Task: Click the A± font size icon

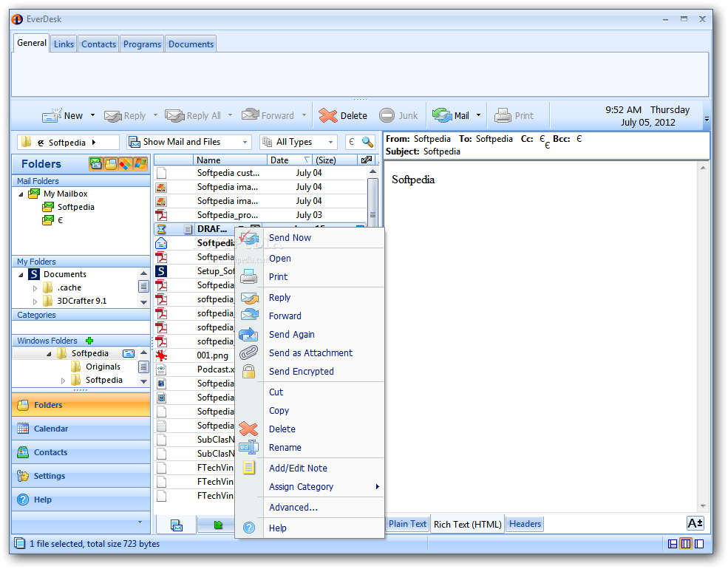Action: (695, 523)
